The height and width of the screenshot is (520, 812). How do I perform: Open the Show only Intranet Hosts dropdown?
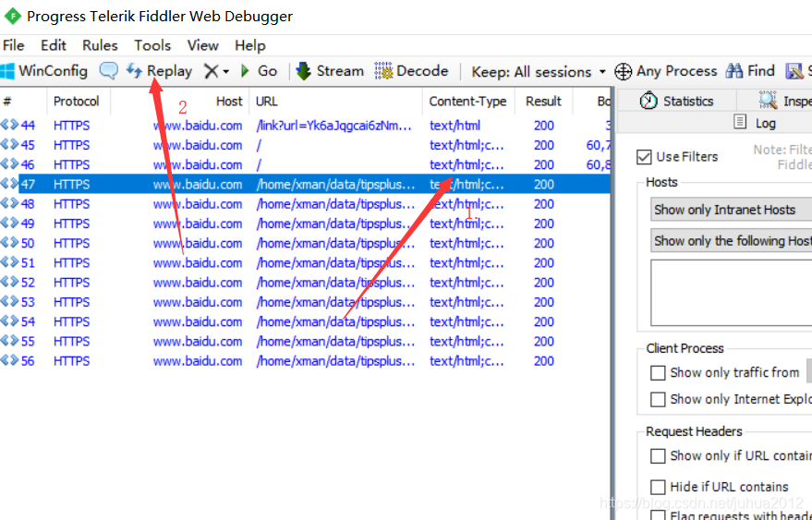[x=732, y=210]
